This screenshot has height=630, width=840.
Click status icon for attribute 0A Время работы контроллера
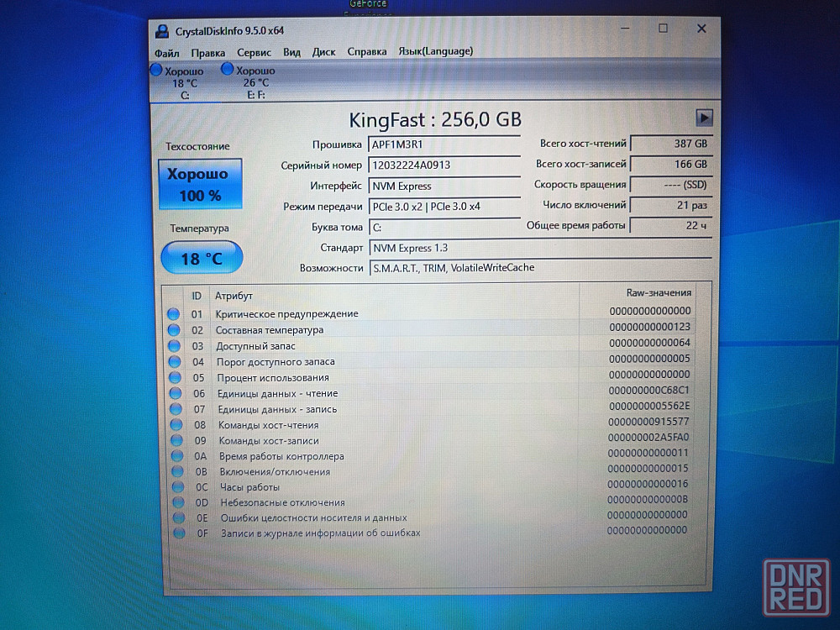177,456
